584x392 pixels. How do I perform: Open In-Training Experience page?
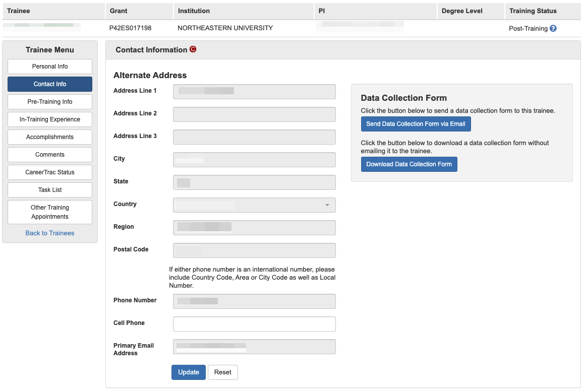coord(50,119)
